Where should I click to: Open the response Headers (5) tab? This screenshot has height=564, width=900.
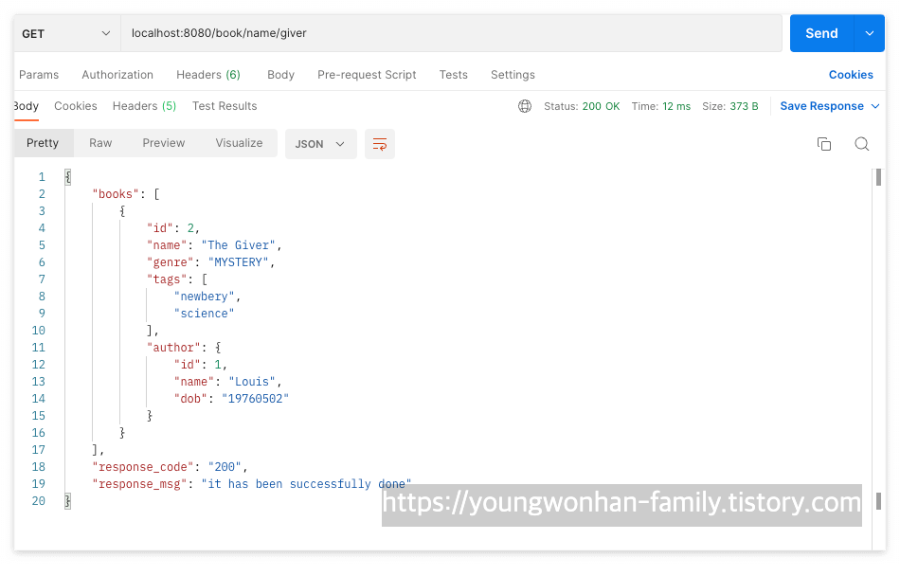[144, 106]
